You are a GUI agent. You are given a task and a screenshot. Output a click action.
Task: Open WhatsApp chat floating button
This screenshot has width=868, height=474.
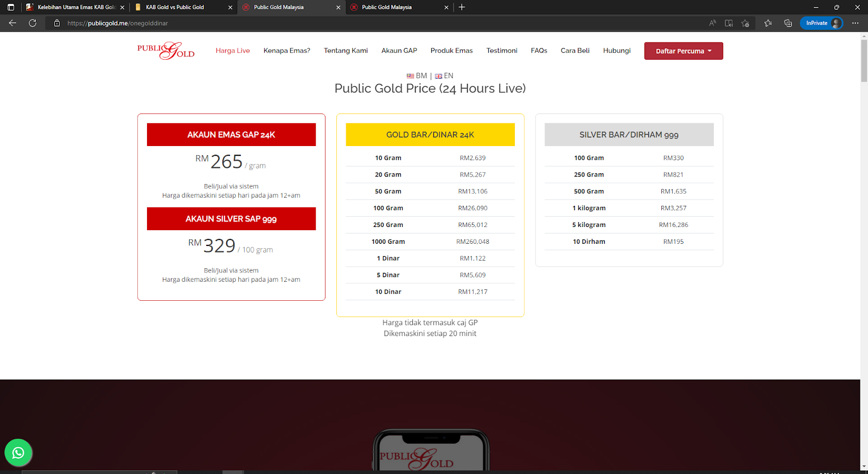click(x=18, y=452)
